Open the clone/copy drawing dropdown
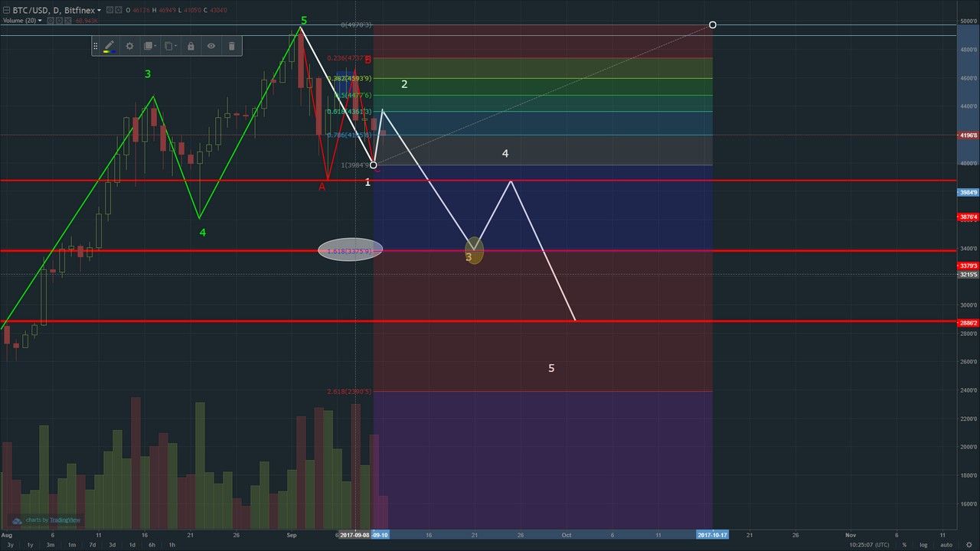Viewport: 980px width, 551px height. pos(171,46)
